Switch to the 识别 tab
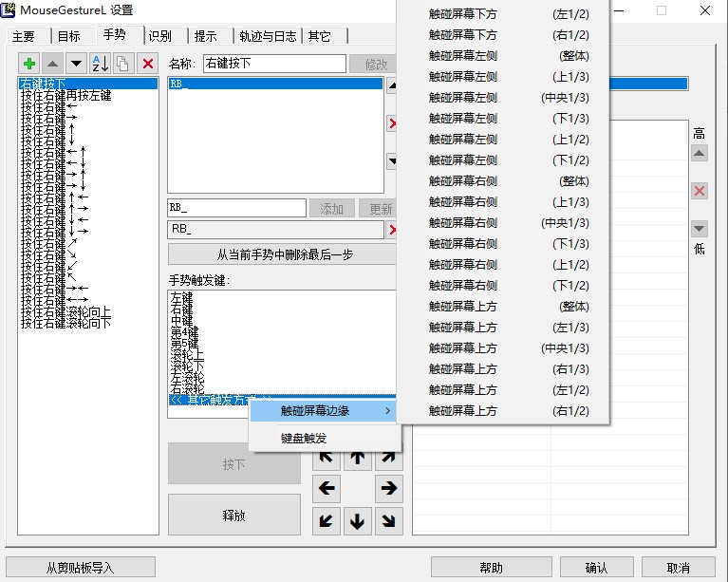 click(x=160, y=36)
